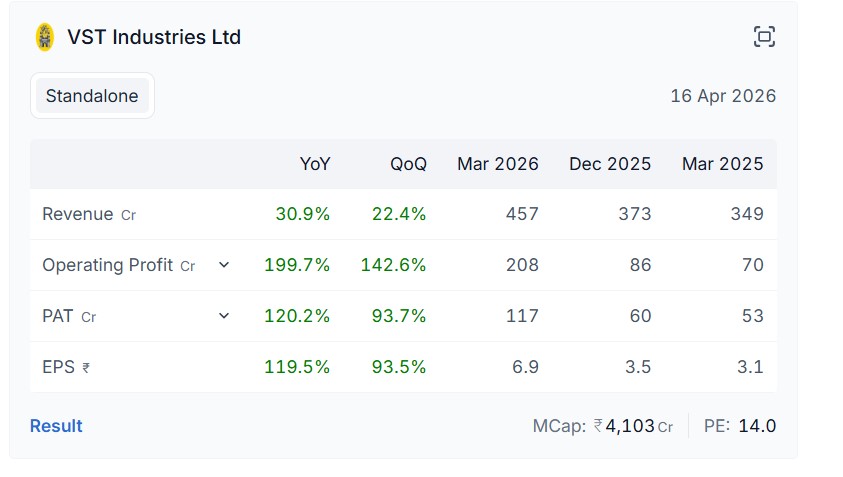Click Revenue Mar 2025 value 349
Screen dimensions: 843x477
747,214
